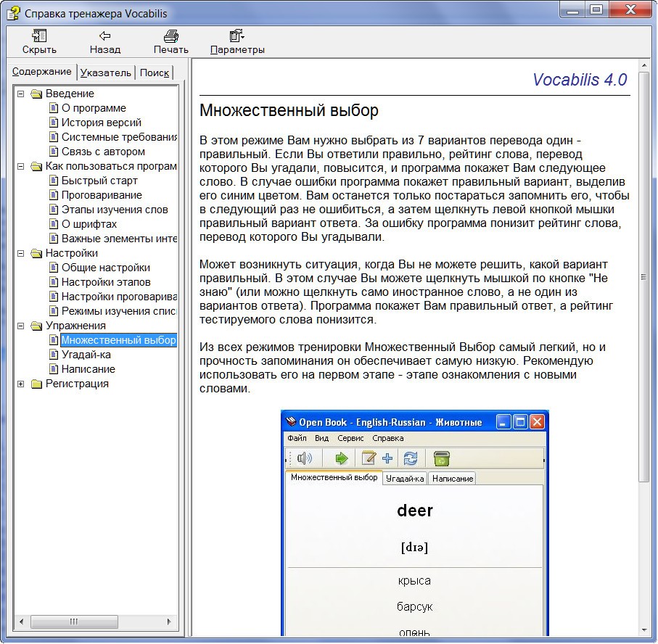The width and height of the screenshot is (658, 644).
Task: Collapse the Упражнения tree node
Action: [20, 326]
